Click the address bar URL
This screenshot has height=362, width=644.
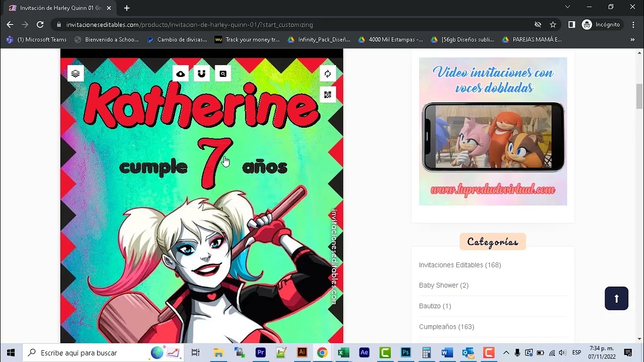[x=190, y=25]
